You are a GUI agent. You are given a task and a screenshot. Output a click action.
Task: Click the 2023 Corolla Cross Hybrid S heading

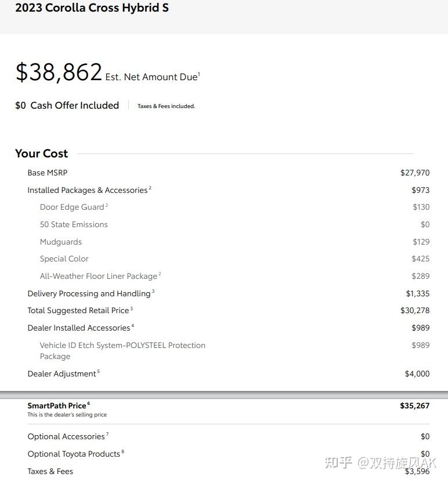coord(92,8)
